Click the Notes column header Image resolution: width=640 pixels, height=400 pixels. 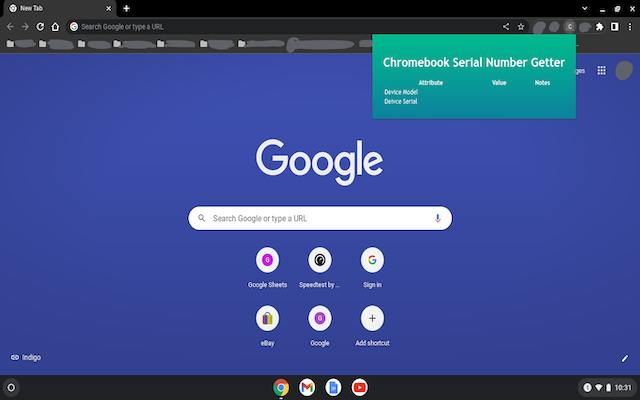point(542,82)
